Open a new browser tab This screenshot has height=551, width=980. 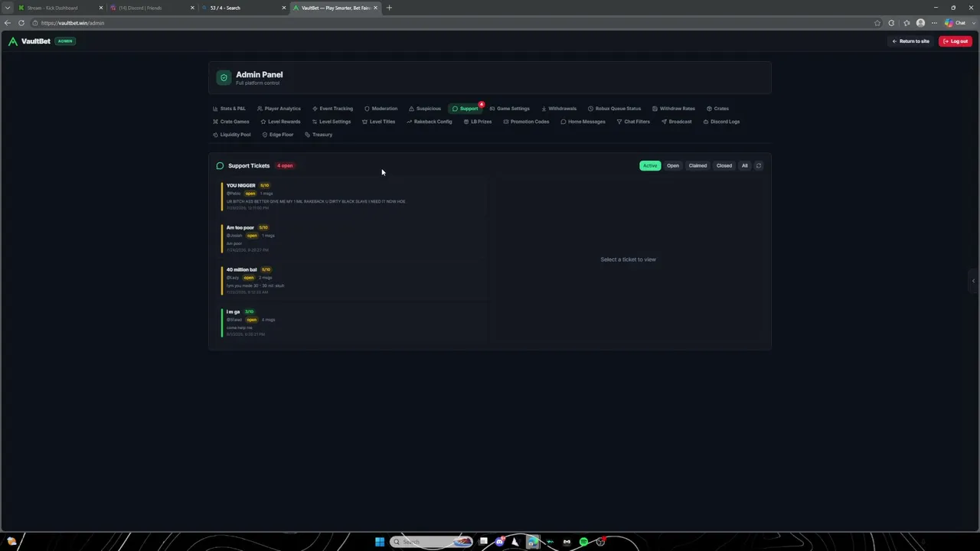pos(389,8)
